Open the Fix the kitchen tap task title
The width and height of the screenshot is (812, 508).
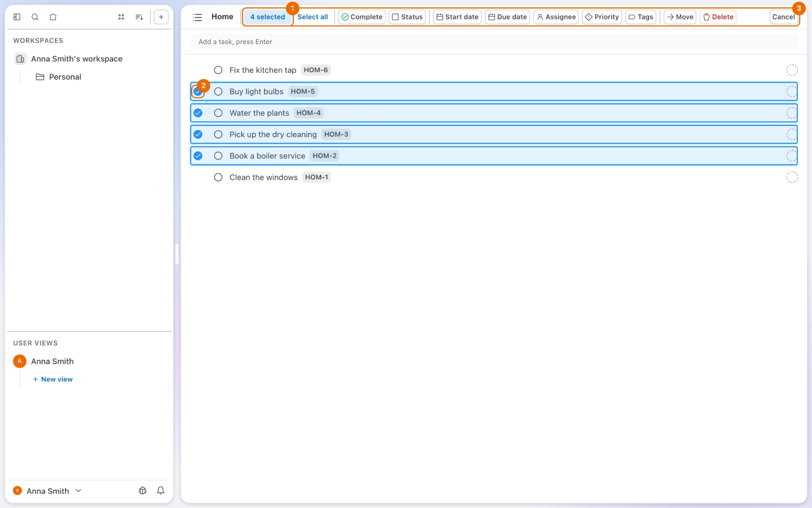point(263,70)
